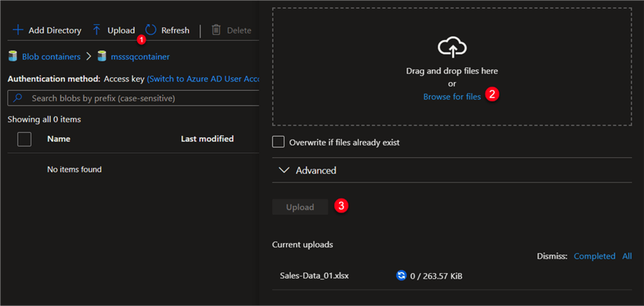The height and width of the screenshot is (306, 644).
Task: Click the Upload arrow icon in toolbar
Action: pos(97,30)
